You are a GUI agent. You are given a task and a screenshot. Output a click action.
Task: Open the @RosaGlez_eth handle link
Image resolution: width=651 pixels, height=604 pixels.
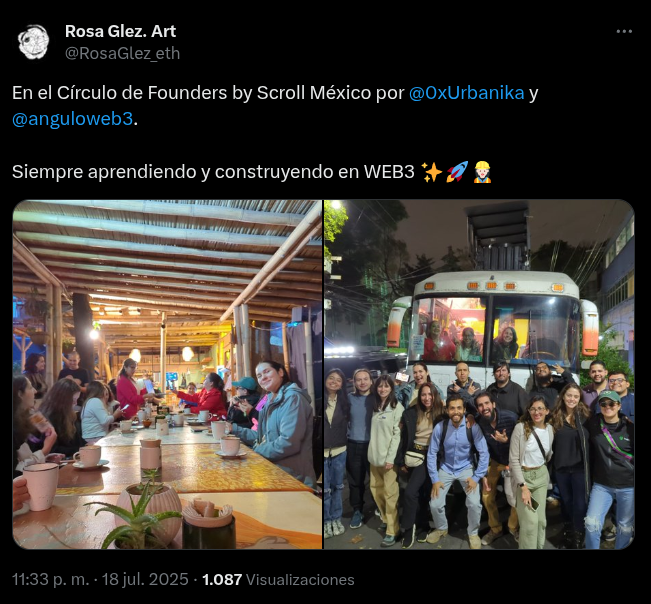[123, 53]
